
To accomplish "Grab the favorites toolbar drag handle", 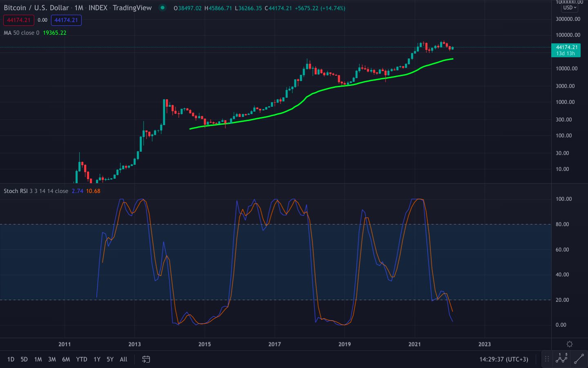I will click(547, 359).
